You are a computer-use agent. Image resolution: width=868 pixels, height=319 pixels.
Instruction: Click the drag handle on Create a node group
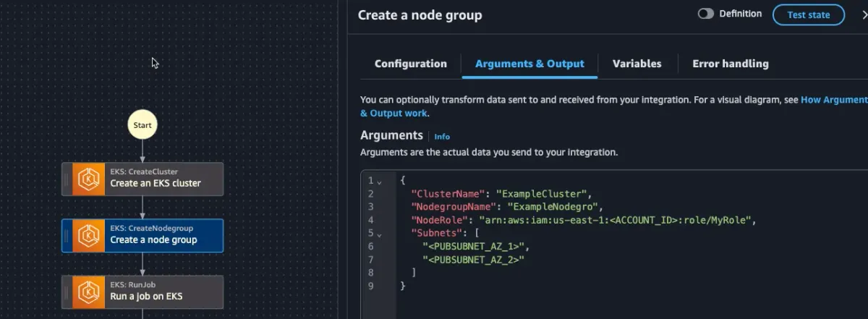(x=67, y=235)
